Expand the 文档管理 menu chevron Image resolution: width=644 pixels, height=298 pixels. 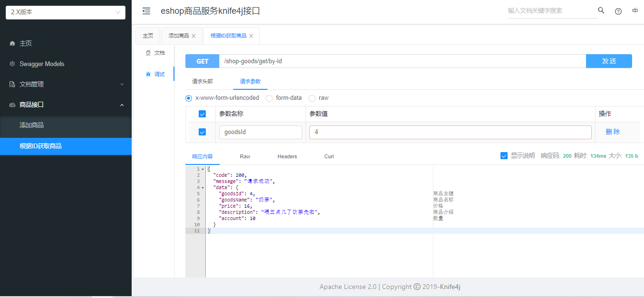tap(122, 84)
